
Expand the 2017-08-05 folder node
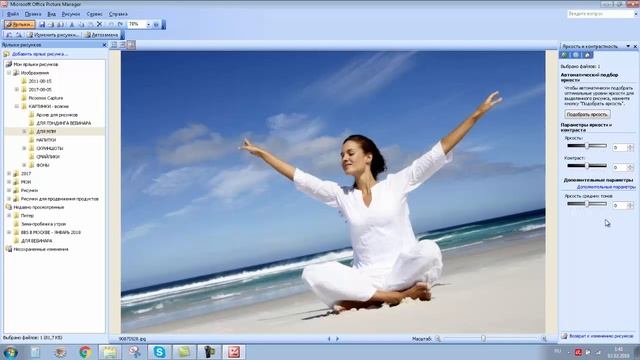17,89
